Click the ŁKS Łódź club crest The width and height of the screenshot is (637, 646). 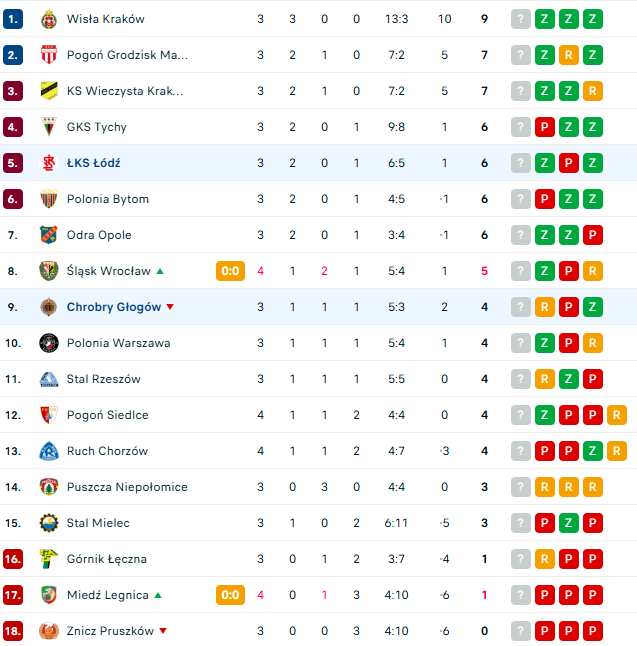(49, 163)
